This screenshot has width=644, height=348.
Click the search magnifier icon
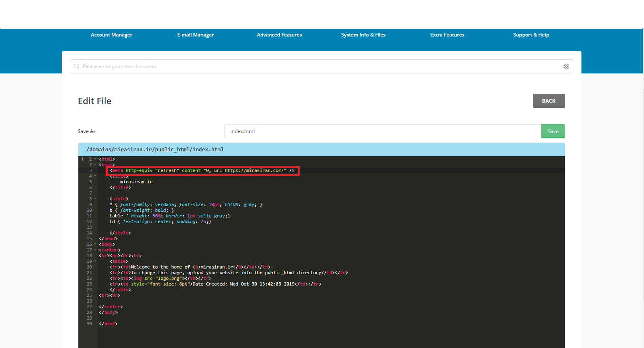76,67
